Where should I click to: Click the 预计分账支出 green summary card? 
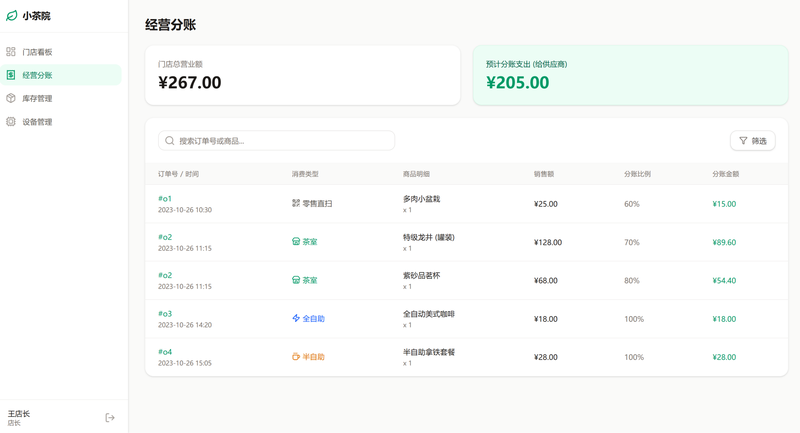(x=630, y=75)
